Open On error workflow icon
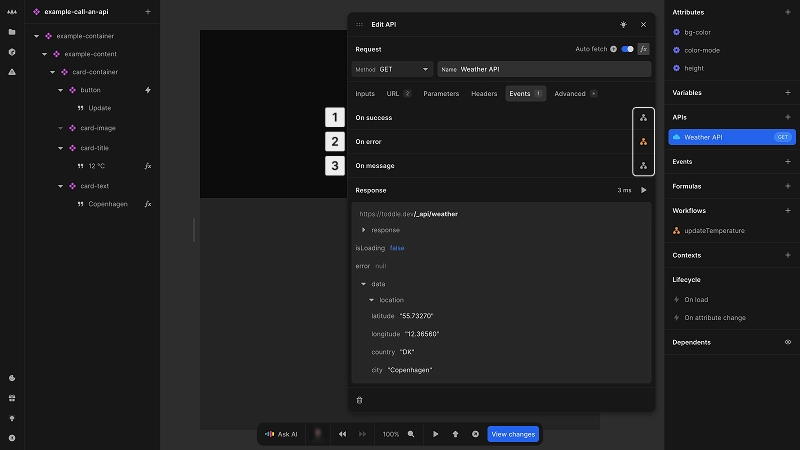The width and height of the screenshot is (800, 450). pyautogui.click(x=643, y=142)
